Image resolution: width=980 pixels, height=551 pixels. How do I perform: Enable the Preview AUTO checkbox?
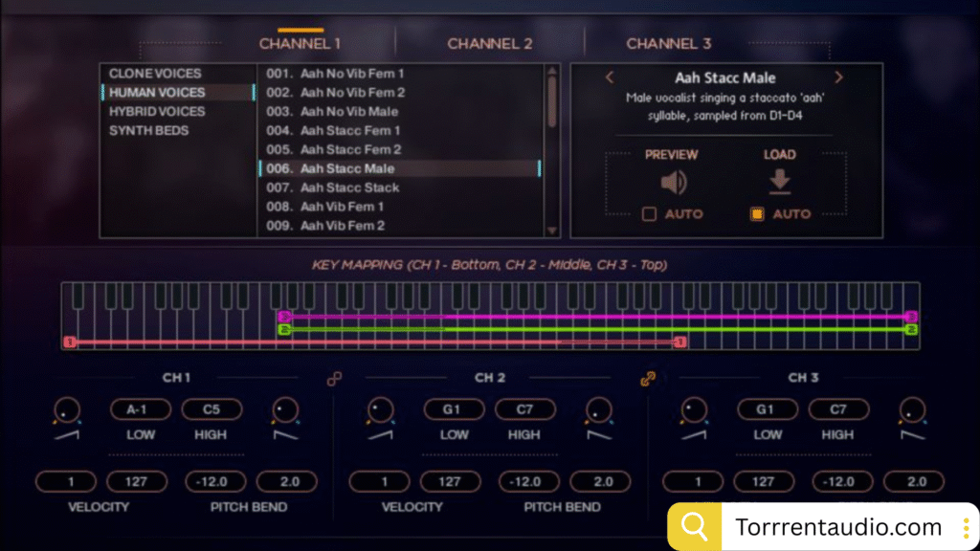click(x=649, y=214)
